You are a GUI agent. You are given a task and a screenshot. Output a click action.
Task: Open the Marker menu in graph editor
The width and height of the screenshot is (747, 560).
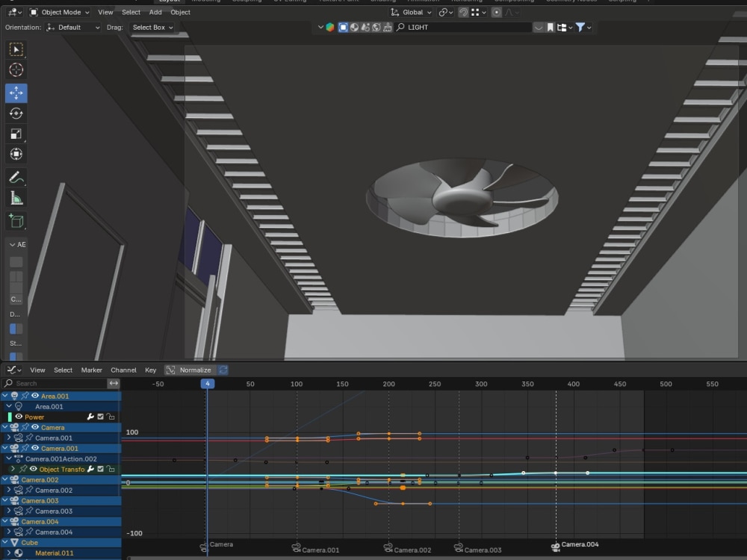click(x=91, y=370)
